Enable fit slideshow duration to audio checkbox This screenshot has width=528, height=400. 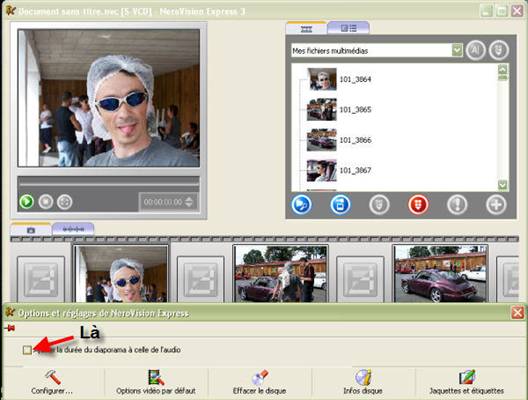point(27,350)
